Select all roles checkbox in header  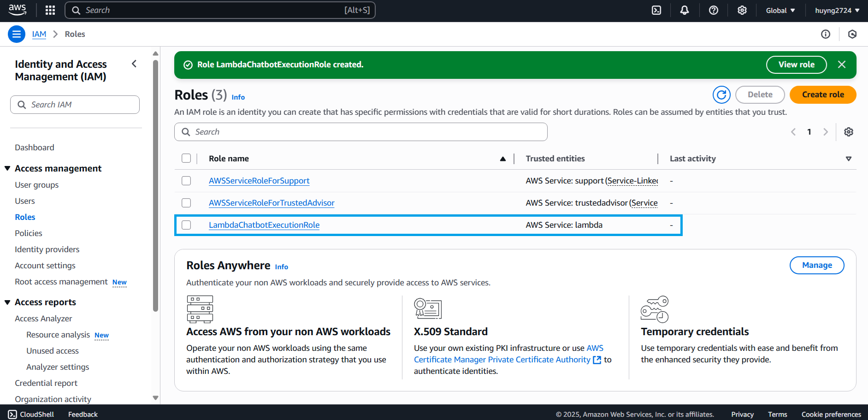(x=186, y=158)
